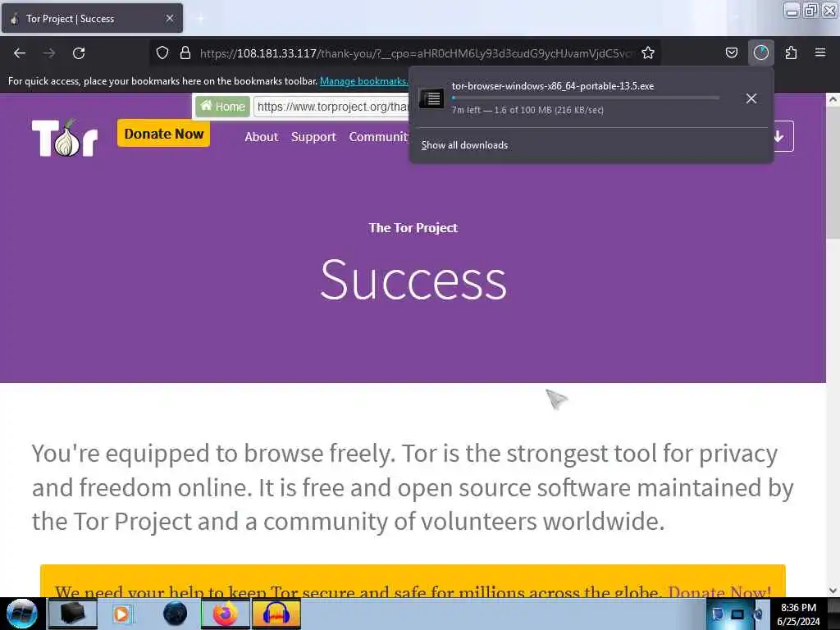
Task: Click the tor-browser-windows-x86_64-portable-13.5.exe file name
Action: coord(553,85)
